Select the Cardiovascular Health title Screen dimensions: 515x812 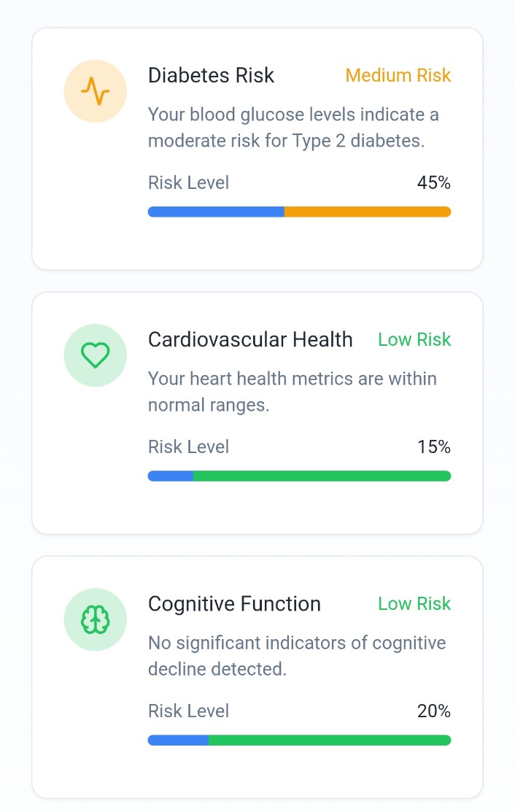(250, 340)
